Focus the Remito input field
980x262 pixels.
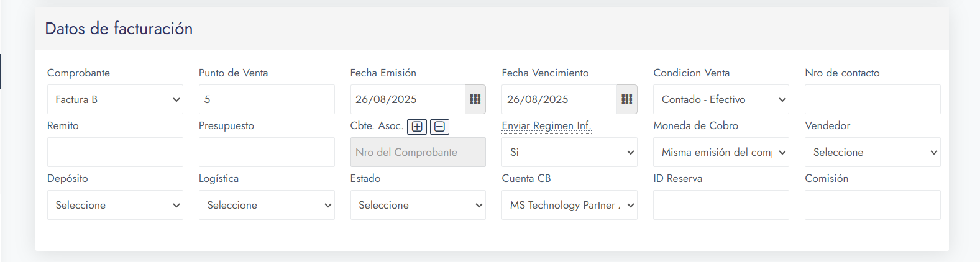click(115, 152)
